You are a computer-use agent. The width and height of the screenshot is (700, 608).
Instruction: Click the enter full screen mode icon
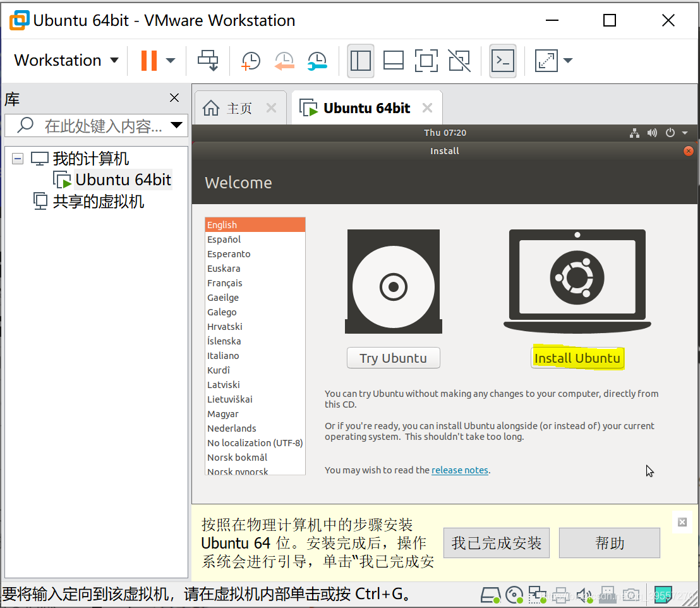426,60
